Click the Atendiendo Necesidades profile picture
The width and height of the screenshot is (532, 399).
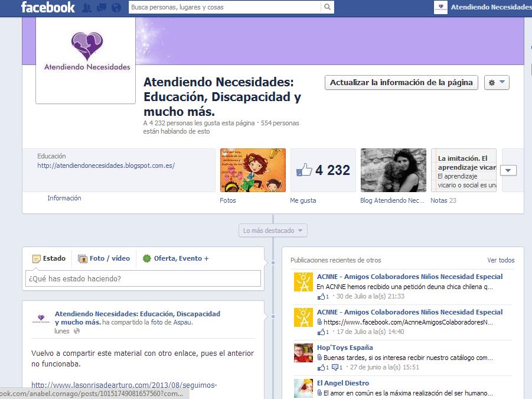[x=86, y=61]
